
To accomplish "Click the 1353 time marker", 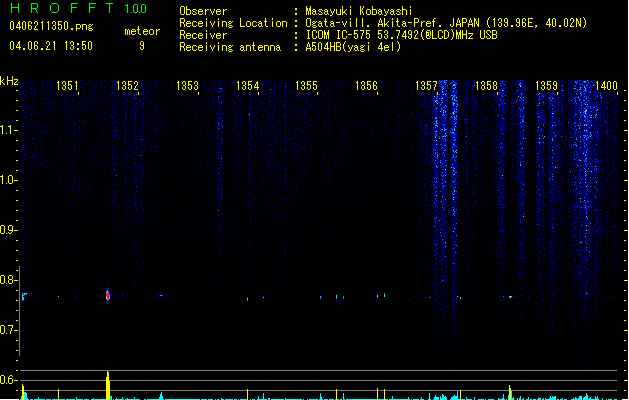I will click(187, 86).
